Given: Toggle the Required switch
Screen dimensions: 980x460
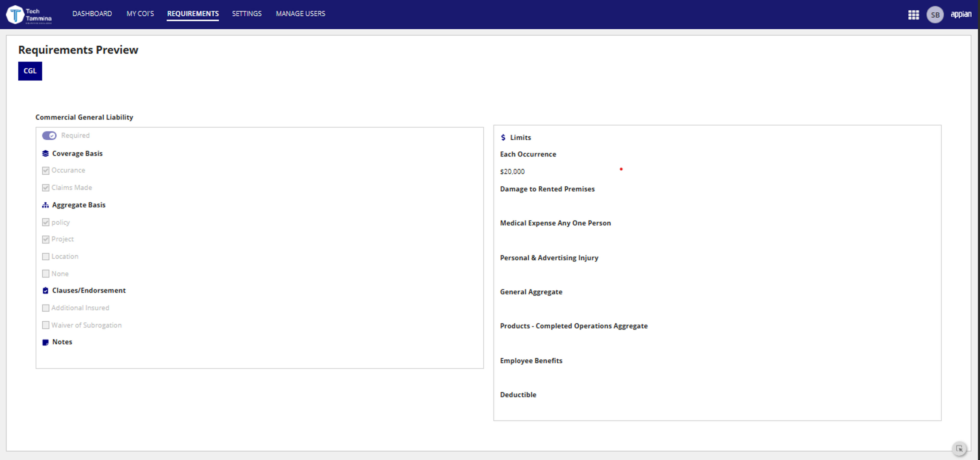Looking at the screenshot, I should pyautogui.click(x=49, y=136).
